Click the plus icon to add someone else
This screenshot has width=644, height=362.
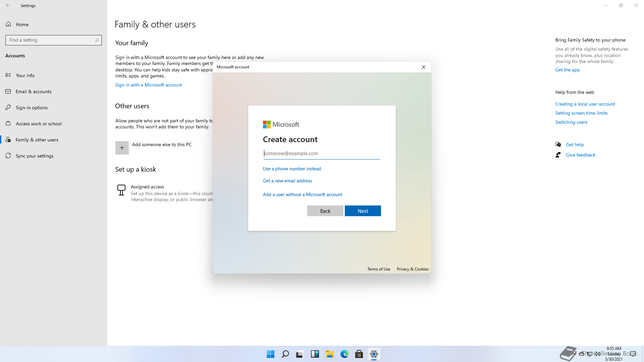(x=122, y=147)
